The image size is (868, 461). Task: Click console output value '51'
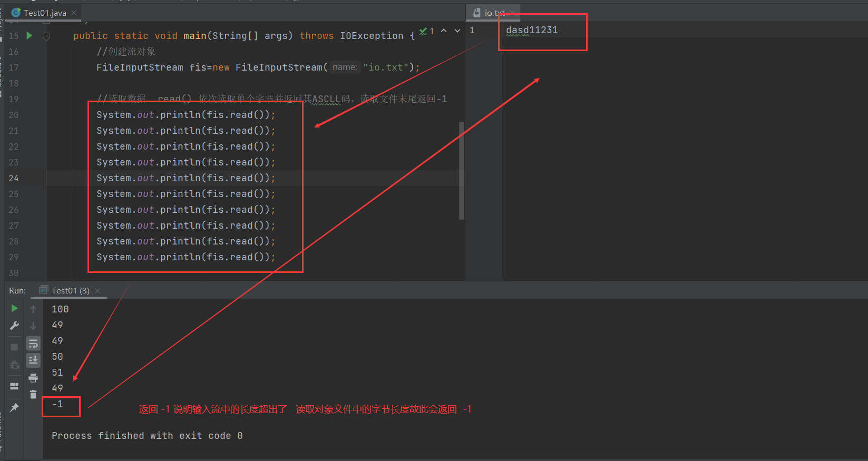point(57,372)
